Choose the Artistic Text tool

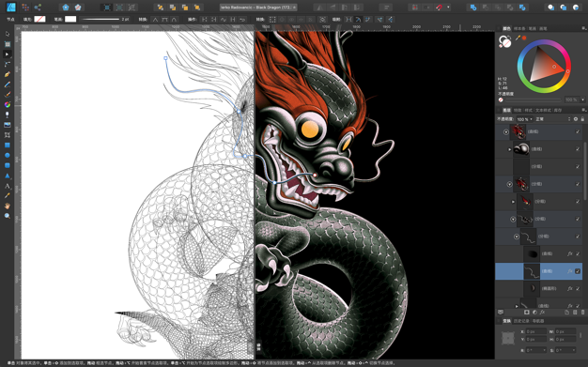click(x=8, y=186)
